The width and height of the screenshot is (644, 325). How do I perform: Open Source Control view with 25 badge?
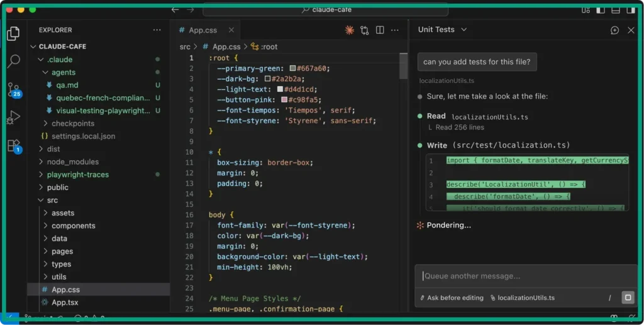14,89
